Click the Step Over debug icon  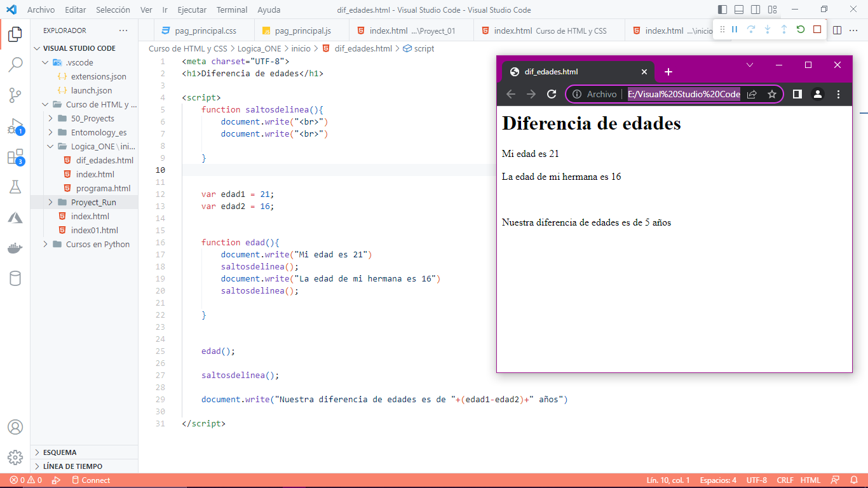click(x=751, y=29)
